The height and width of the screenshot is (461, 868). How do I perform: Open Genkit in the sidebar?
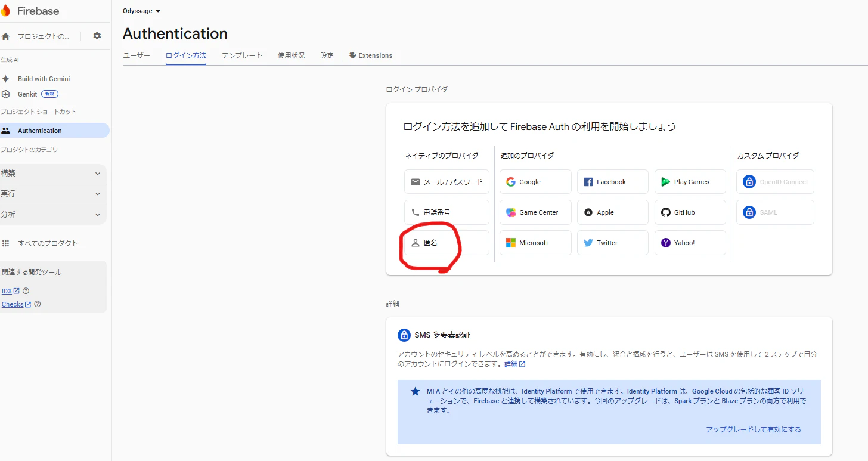27,94
